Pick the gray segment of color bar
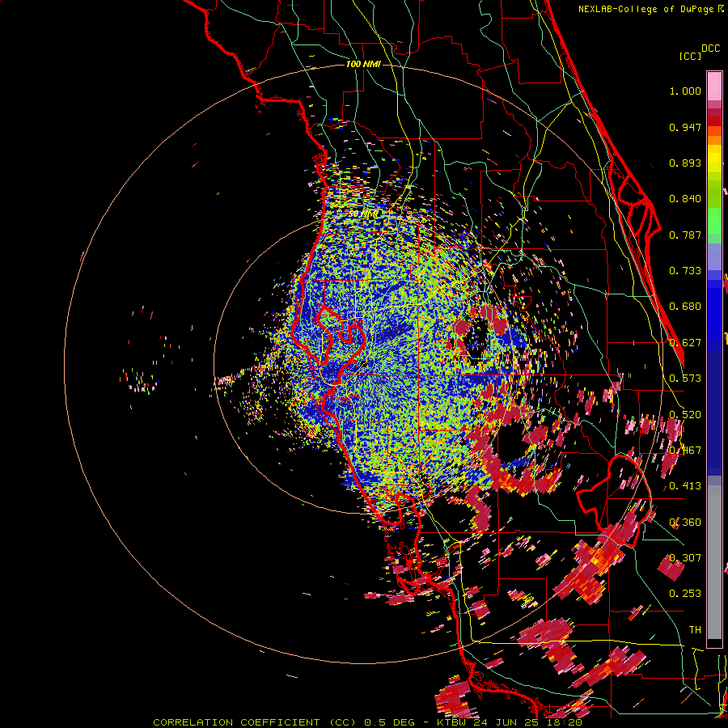Screen dimensions: 728x728 pos(714,562)
